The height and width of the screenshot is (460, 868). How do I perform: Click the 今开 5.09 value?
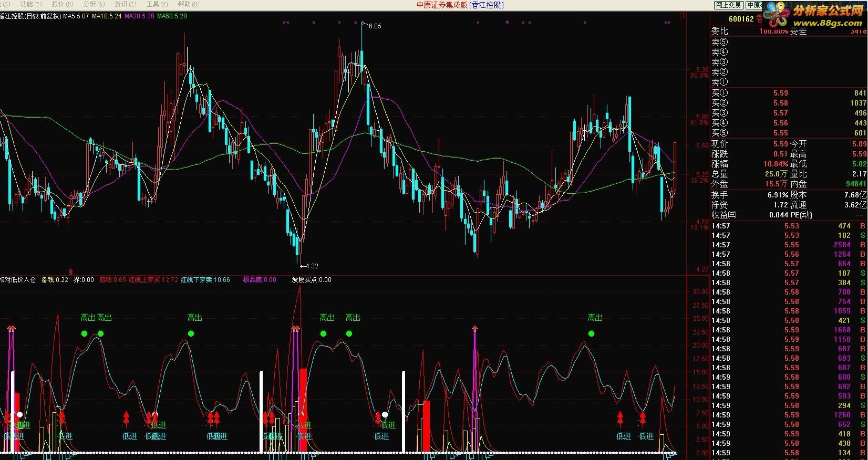click(859, 144)
